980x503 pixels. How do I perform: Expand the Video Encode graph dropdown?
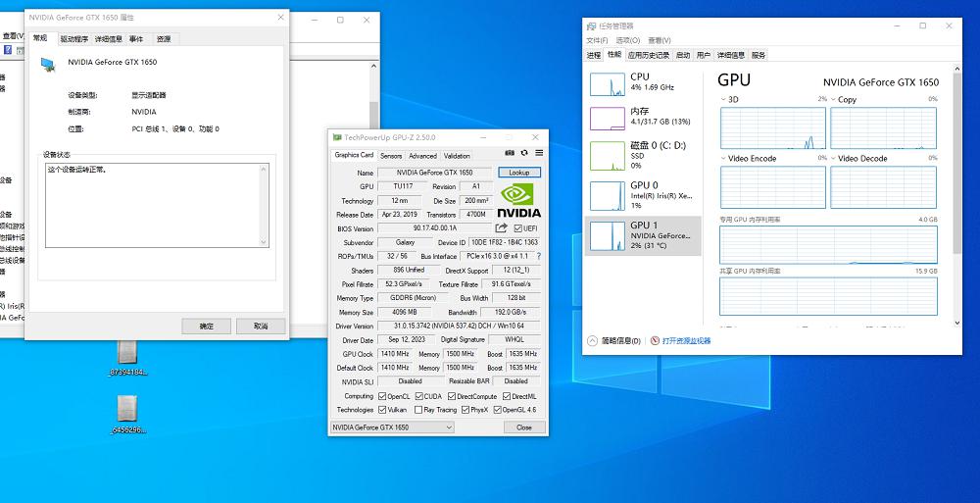point(724,158)
